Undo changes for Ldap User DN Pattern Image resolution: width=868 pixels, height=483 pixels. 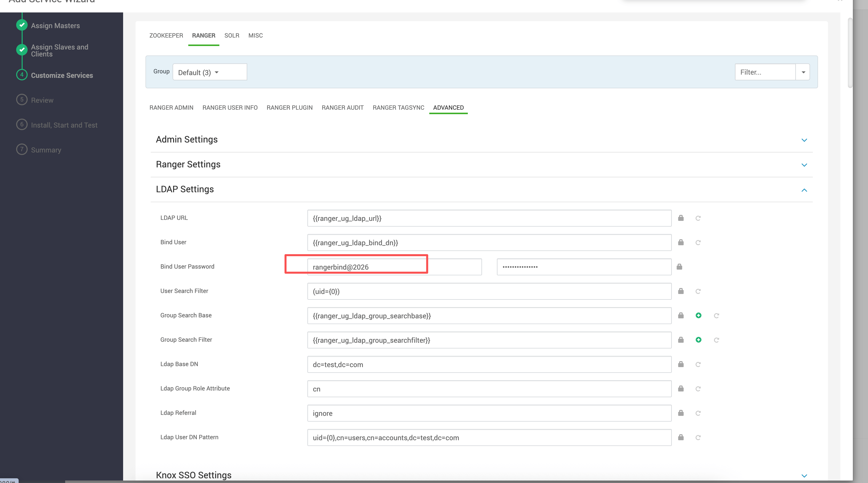[698, 437]
